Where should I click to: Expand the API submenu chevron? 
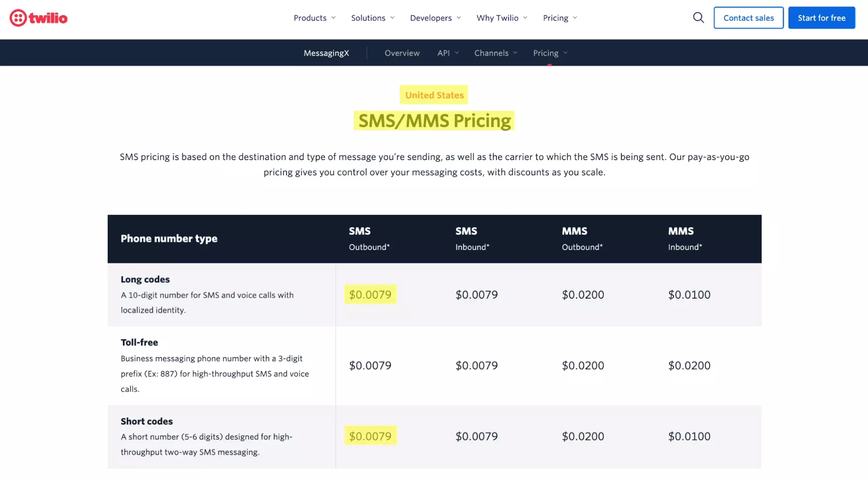(457, 53)
